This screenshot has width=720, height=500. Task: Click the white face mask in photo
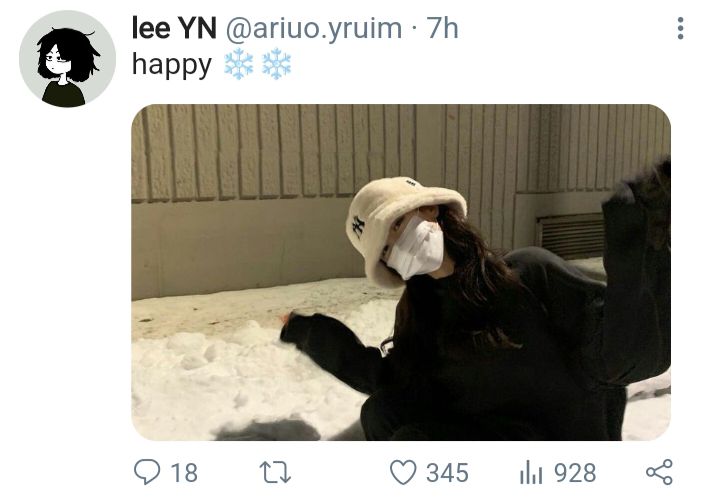416,248
